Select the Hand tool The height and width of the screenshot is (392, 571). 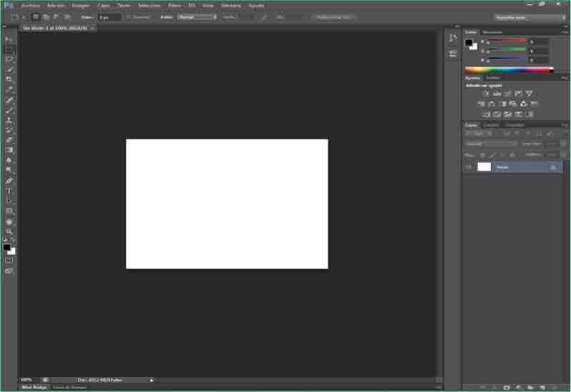[x=9, y=221]
